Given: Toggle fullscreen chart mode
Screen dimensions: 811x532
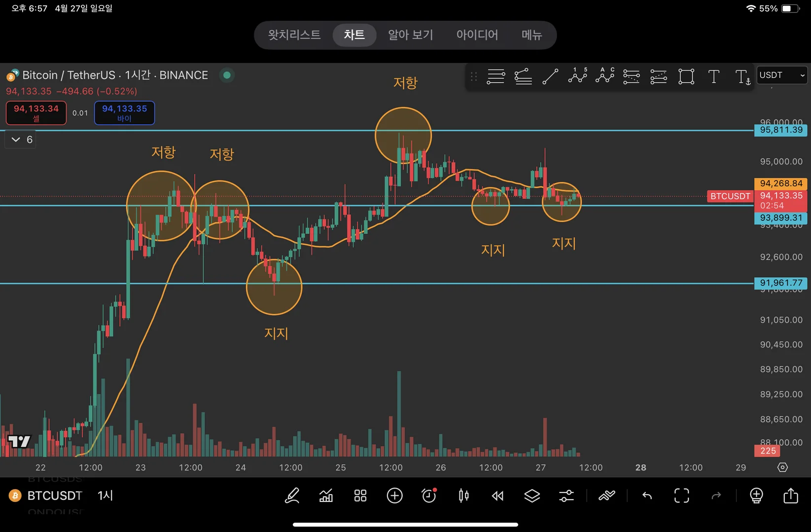Looking at the screenshot, I should [681, 496].
